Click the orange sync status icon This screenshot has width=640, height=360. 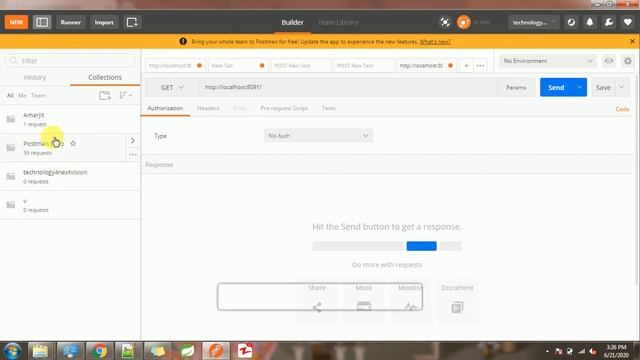point(463,22)
